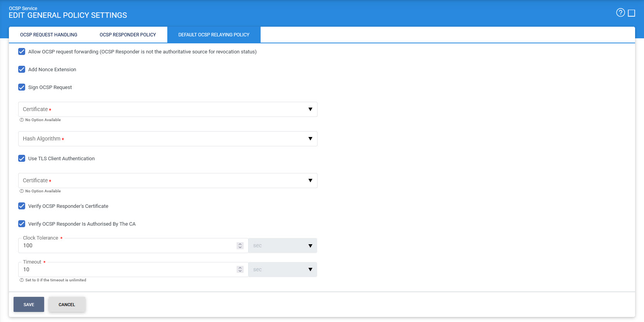
Task: Open the TLS Client Authentication Certificate dropdown
Action: [167, 181]
